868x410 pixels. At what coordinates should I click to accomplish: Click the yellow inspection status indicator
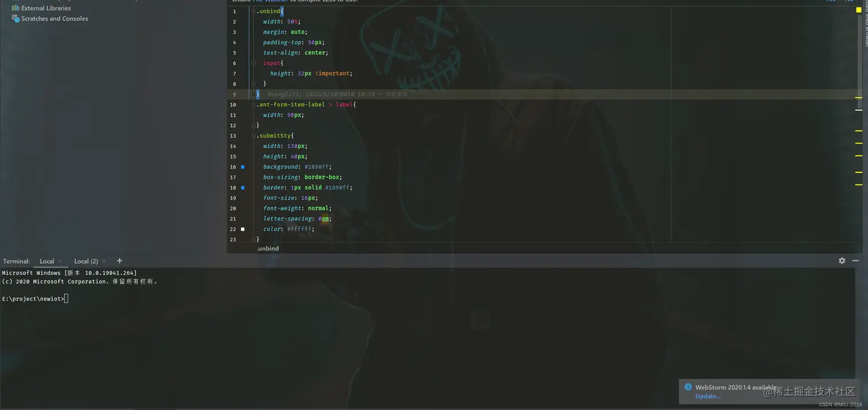click(x=859, y=10)
